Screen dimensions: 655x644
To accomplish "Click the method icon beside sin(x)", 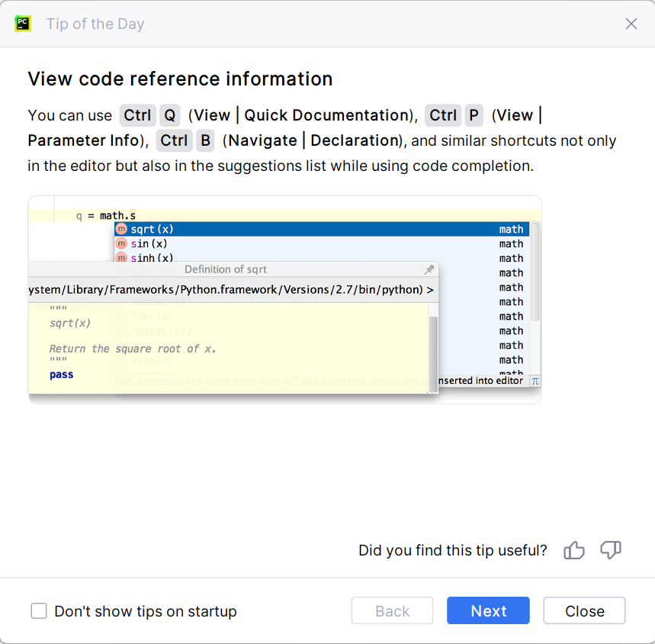I will tap(121, 243).
